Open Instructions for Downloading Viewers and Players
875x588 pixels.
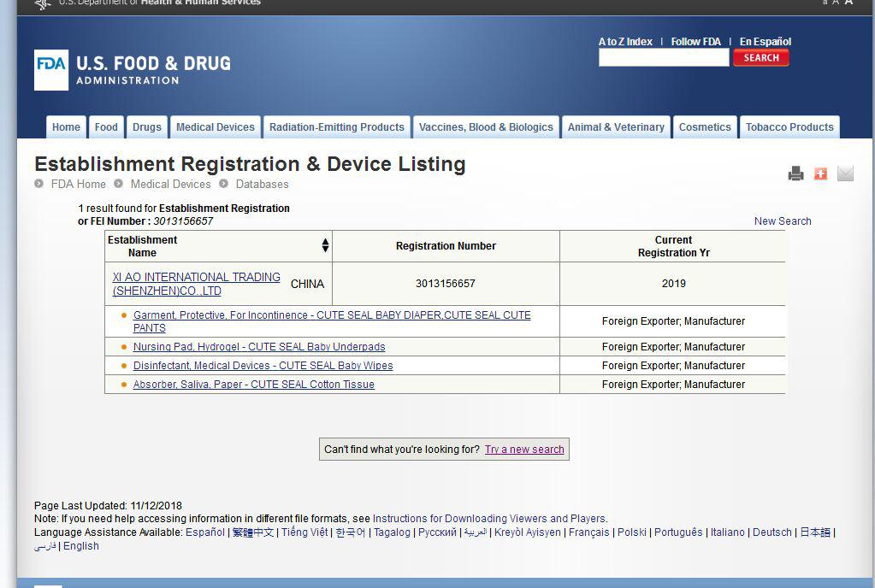[489, 518]
